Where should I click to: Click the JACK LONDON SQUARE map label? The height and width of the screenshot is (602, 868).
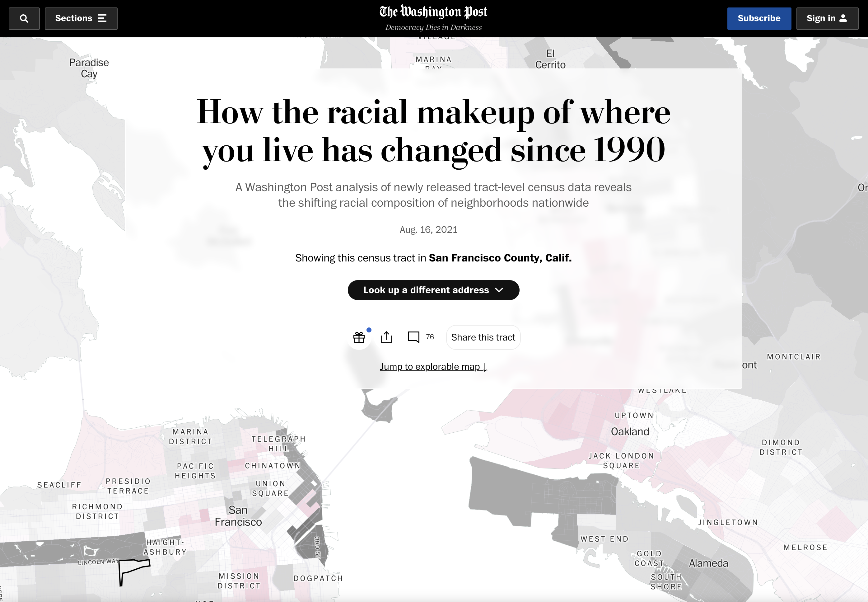622,461
